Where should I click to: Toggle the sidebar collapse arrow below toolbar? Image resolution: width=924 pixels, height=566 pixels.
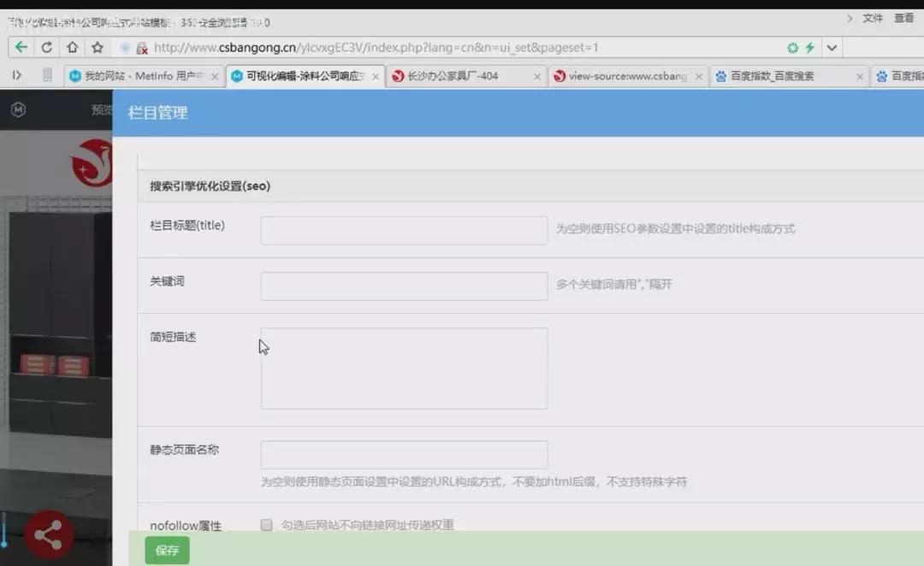16,76
